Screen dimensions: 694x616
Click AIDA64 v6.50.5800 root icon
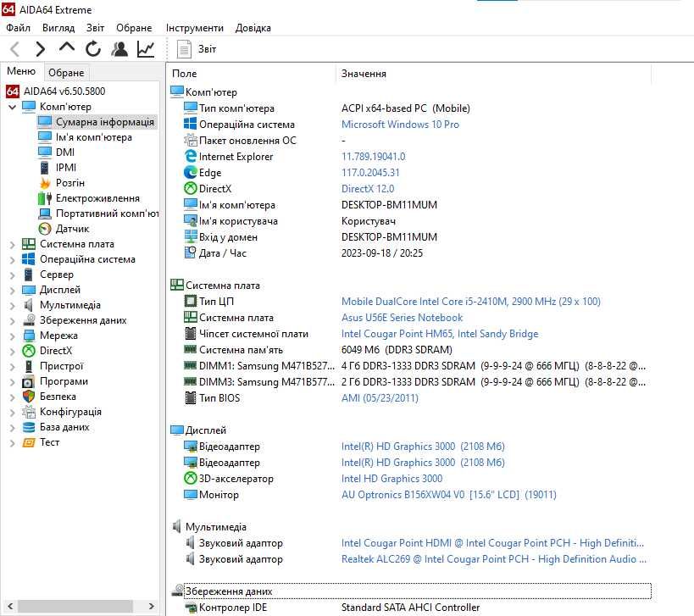[12, 92]
